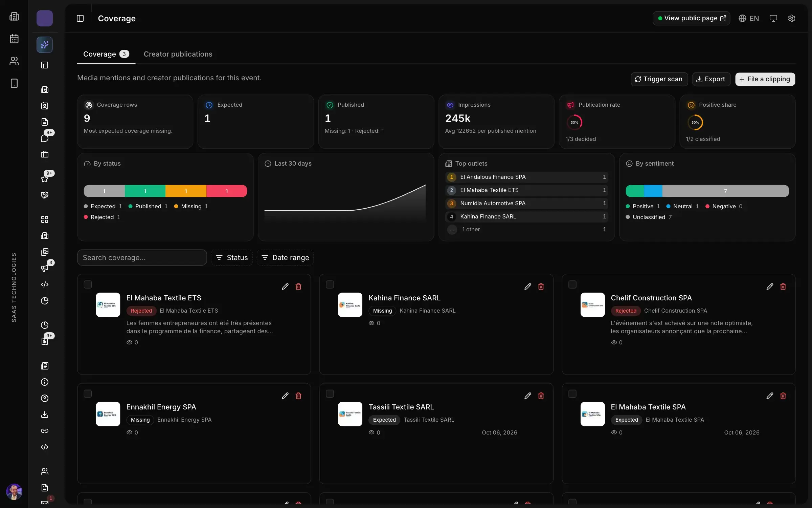Click the red Rejected status bar segment
Viewport: 812px width, 508px height.
point(227,191)
